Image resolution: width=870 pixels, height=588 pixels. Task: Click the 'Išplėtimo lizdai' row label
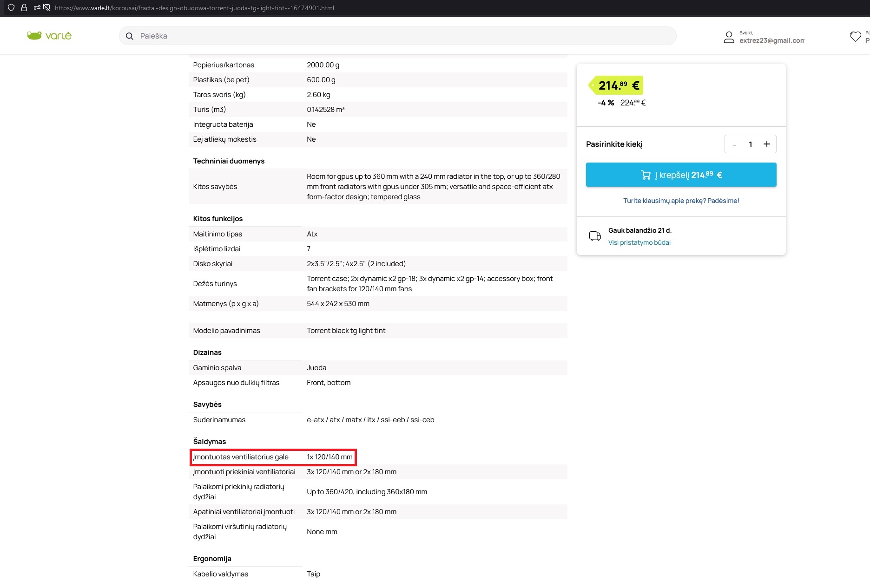click(217, 249)
